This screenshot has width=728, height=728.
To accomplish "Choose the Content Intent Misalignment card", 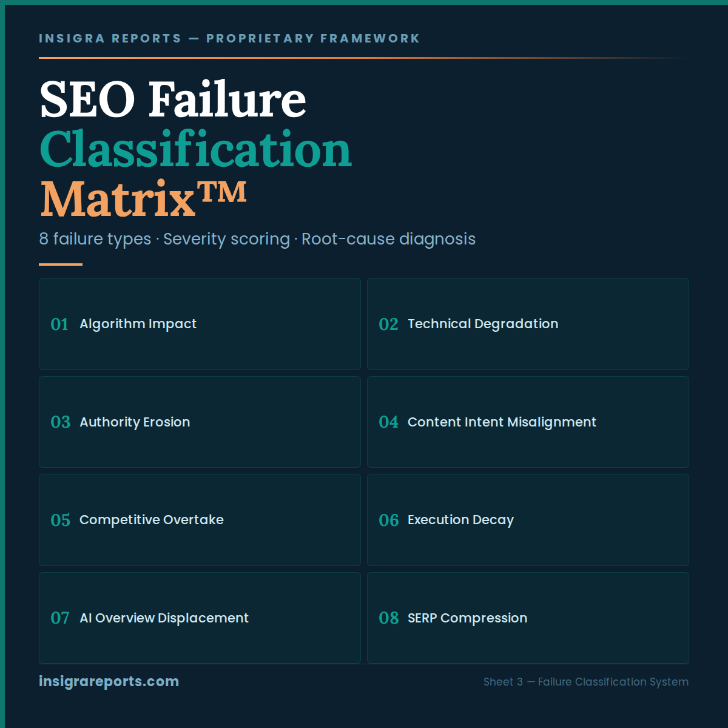I will [528, 422].
